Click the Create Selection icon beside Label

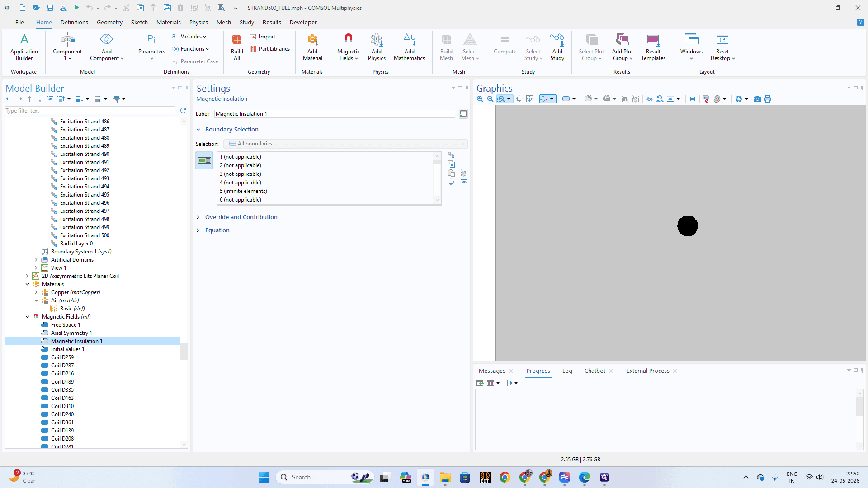[x=463, y=114]
